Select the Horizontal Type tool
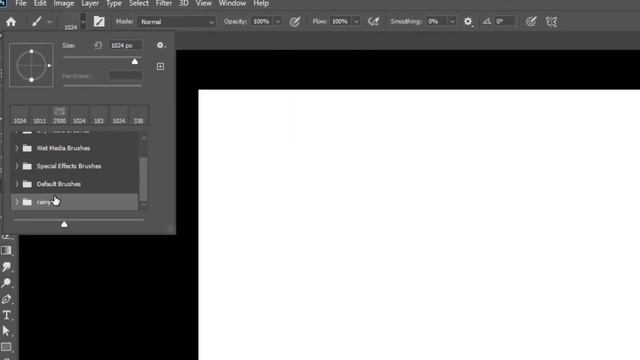The width and height of the screenshot is (640, 360). coord(6,315)
